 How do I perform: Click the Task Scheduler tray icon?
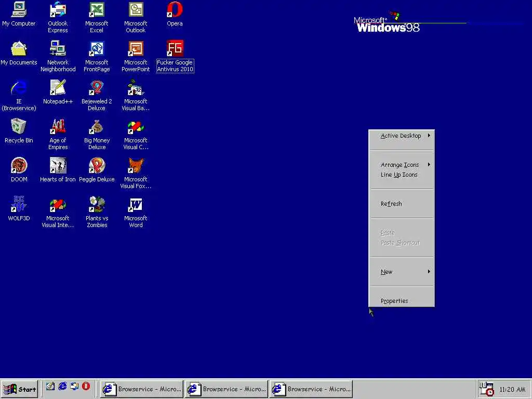(x=486, y=389)
